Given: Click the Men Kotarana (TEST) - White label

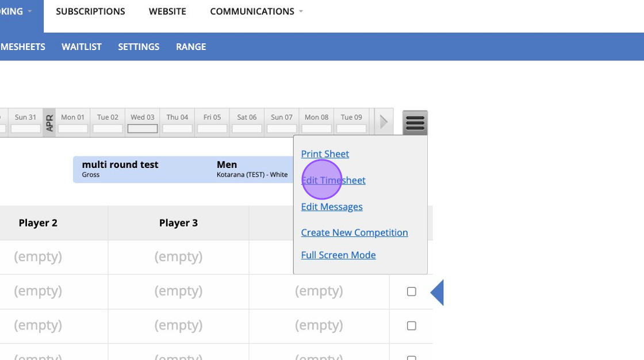Looking at the screenshot, I should pos(252,169).
